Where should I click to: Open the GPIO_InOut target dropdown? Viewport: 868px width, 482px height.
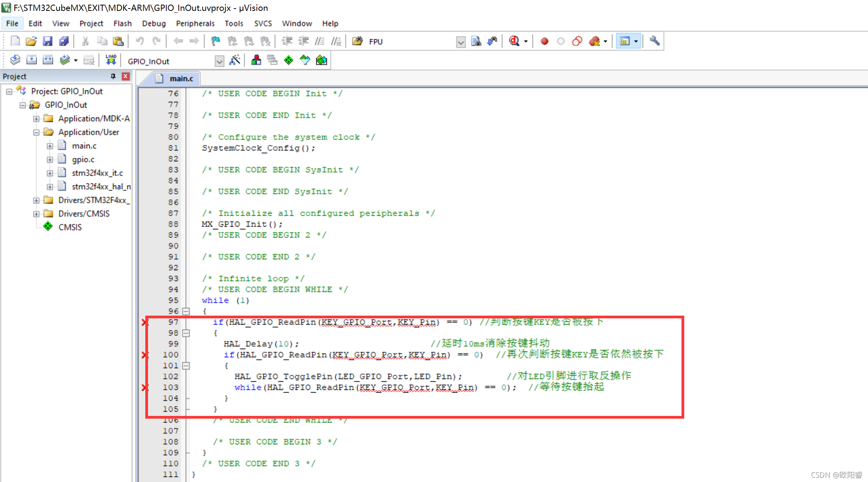click(220, 61)
